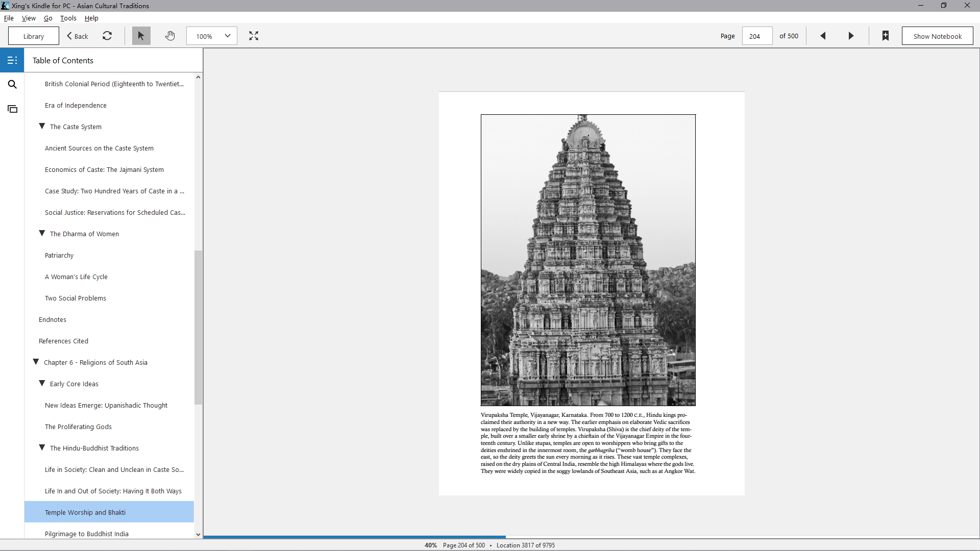The height and width of the screenshot is (551, 980).
Task: Go to previous page arrow
Action: [823, 36]
